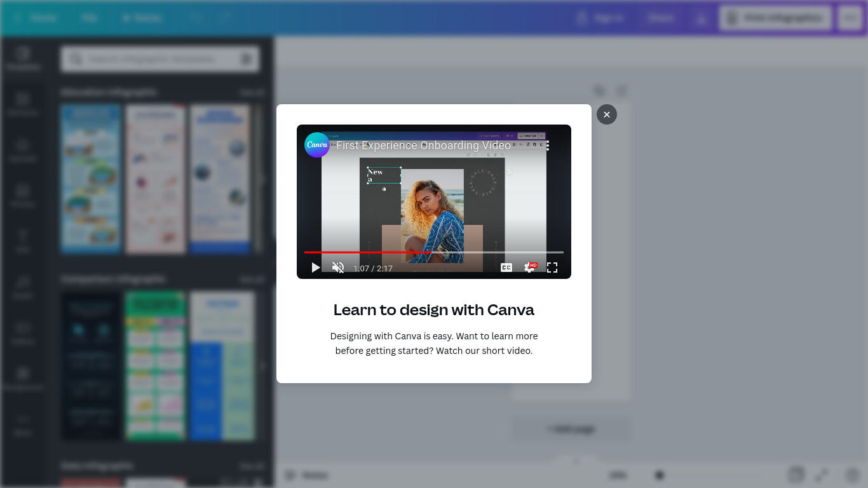The width and height of the screenshot is (868, 488).
Task: Click the Sign in button
Action: pyautogui.click(x=600, y=18)
